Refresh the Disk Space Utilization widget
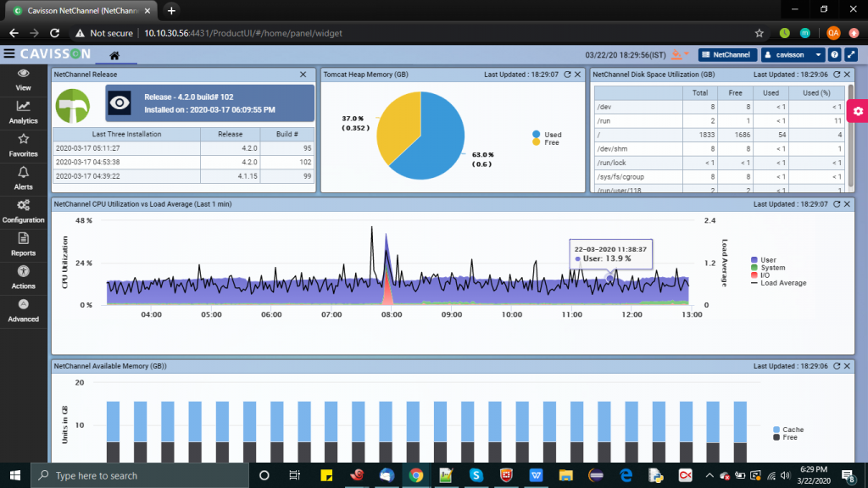 [x=837, y=75]
